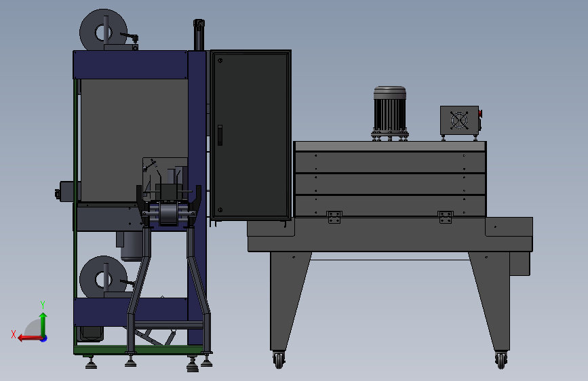
Task: Select the upper blue crossbeam of the frame
Action: coord(130,64)
